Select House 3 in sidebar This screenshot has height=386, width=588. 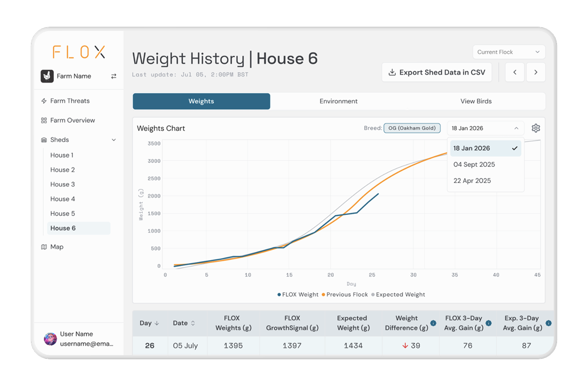pos(63,184)
